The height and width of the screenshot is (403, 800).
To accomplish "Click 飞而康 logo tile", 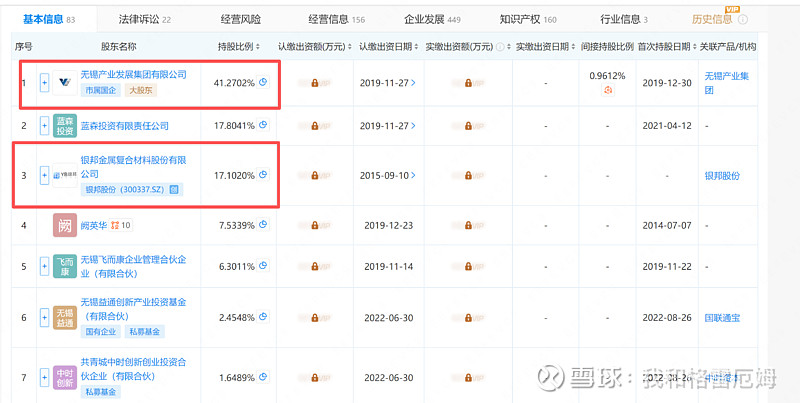I will 65,266.
